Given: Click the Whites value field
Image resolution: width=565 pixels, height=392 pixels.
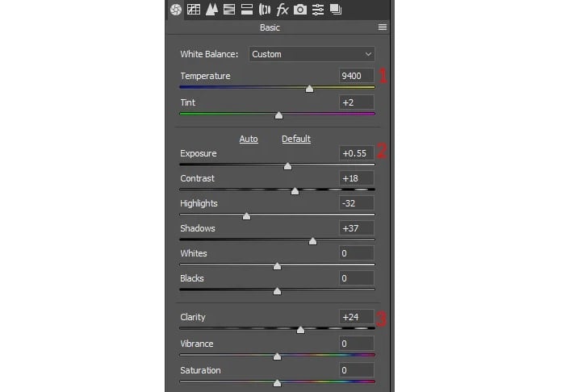Looking at the screenshot, I should (x=357, y=253).
